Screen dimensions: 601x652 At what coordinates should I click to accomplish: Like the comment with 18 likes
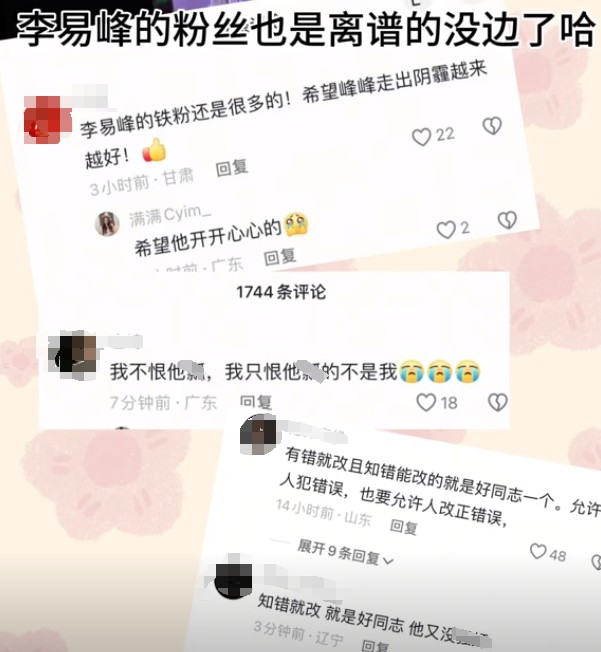(x=426, y=403)
